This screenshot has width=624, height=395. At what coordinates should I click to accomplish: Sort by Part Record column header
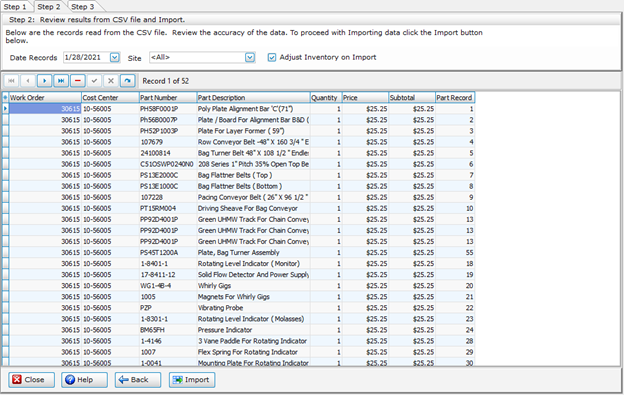click(455, 97)
